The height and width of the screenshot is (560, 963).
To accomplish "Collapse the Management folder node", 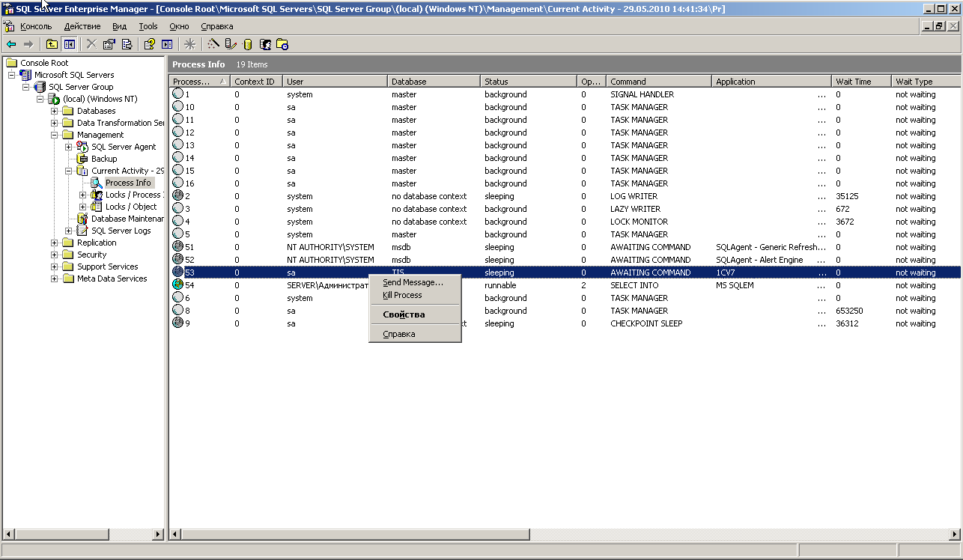I will (x=55, y=135).
